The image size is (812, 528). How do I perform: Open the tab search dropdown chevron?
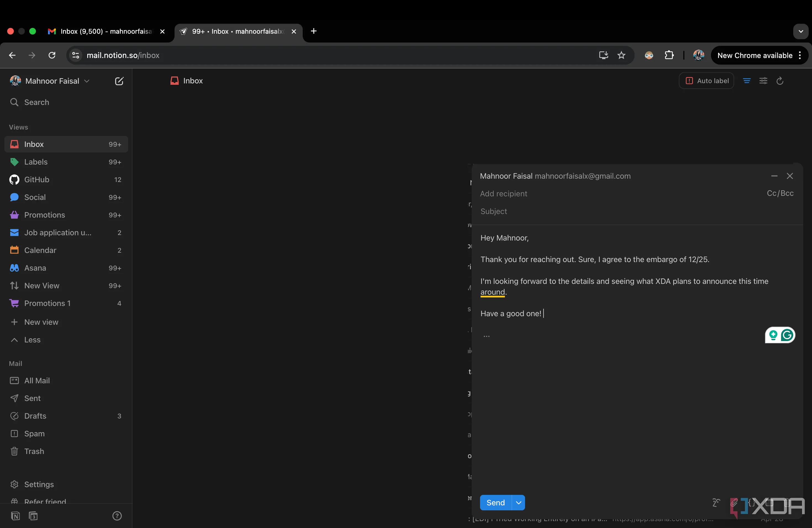(x=801, y=31)
